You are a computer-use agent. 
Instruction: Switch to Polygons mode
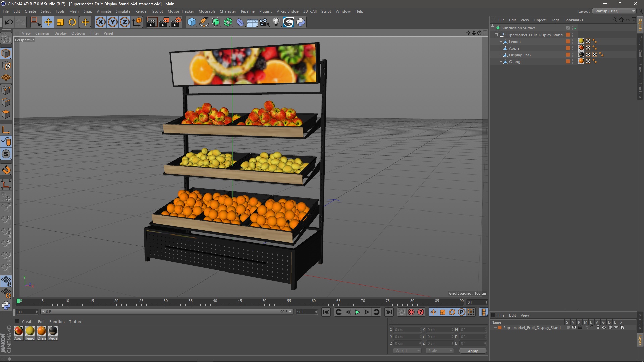6,114
